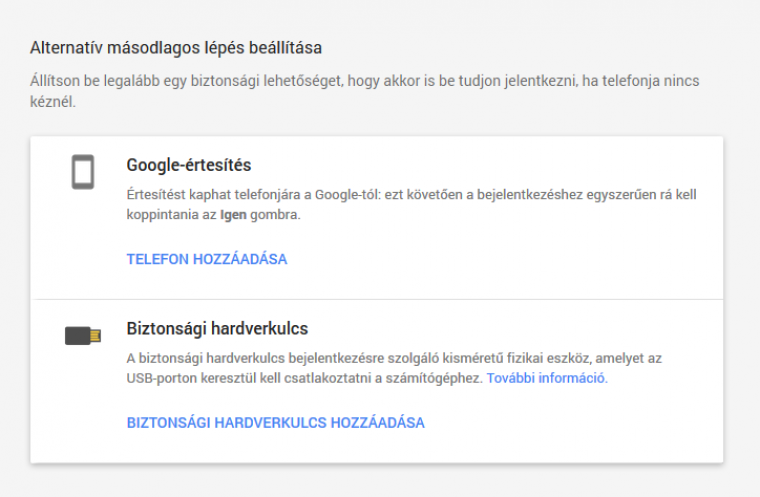Click the Állítson be legalább egy intro paragraph
The height and width of the screenshot is (497, 760).
[x=364, y=91]
